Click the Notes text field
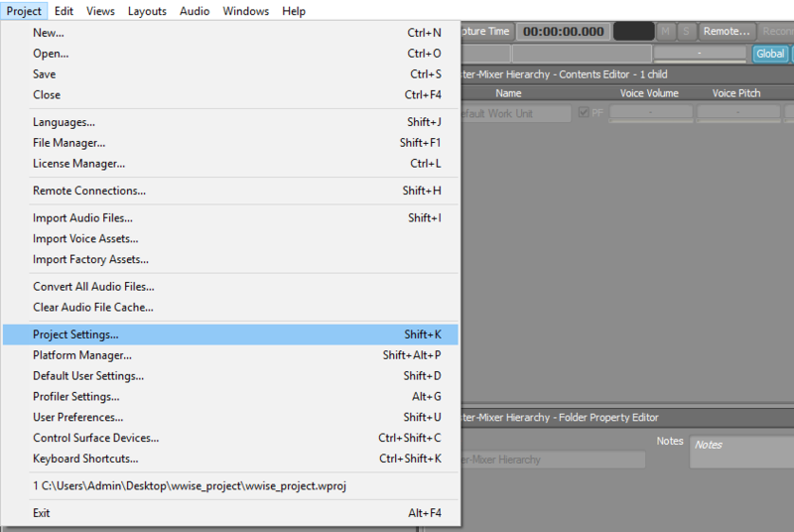The height and width of the screenshot is (532, 794). click(741, 452)
